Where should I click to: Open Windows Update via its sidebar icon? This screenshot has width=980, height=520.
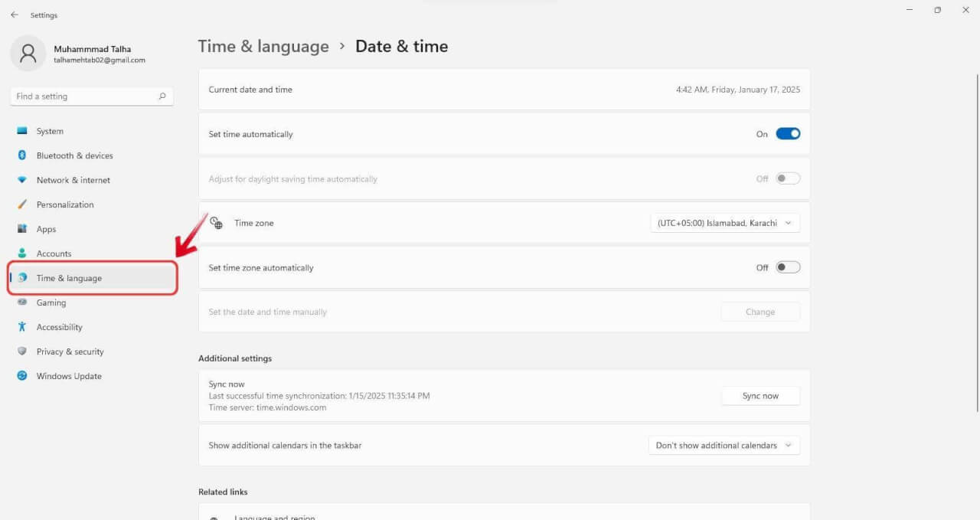click(23, 376)
